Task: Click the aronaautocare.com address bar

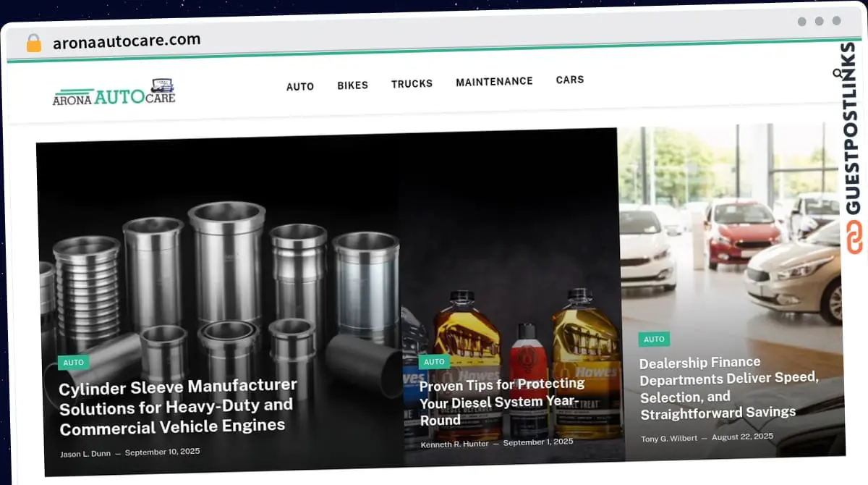Action: pos(127,41)
